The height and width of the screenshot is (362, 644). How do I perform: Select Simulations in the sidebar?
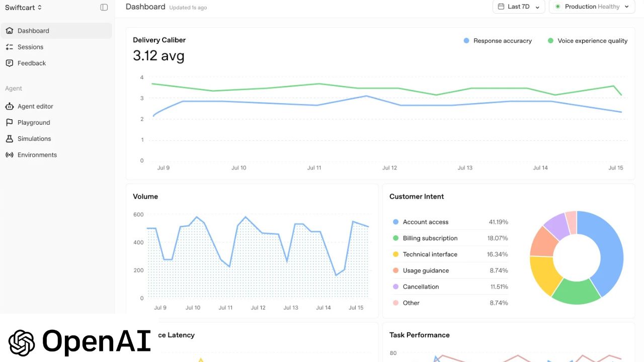[x=56, y=138]
